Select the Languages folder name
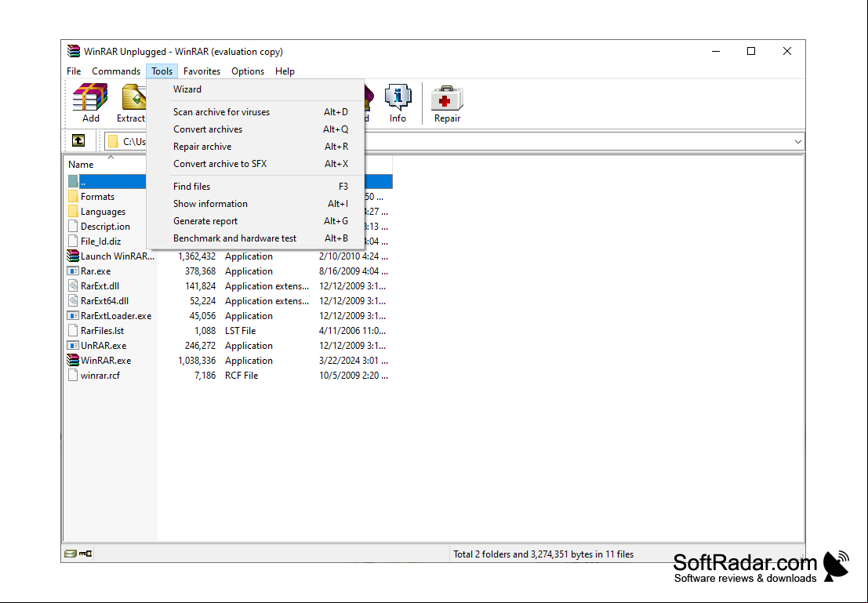The height and width of the screenshot is (603, 868). [x=103, y=212]
